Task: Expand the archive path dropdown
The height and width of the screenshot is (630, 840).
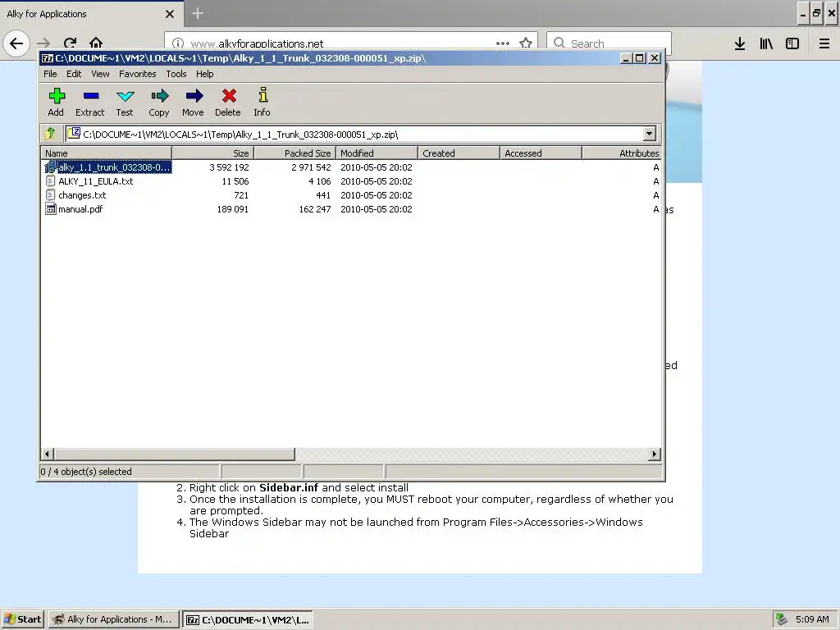Action: click(x=649, y=134)
